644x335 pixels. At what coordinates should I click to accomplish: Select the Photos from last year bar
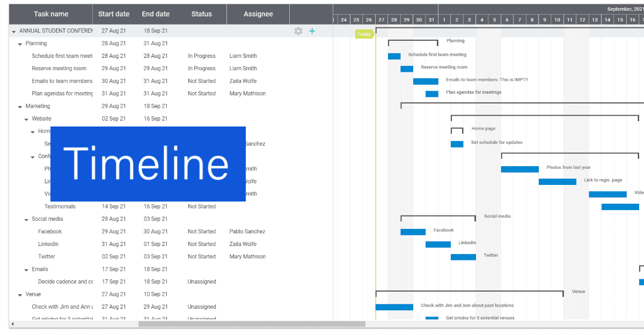tap(519, 169)
